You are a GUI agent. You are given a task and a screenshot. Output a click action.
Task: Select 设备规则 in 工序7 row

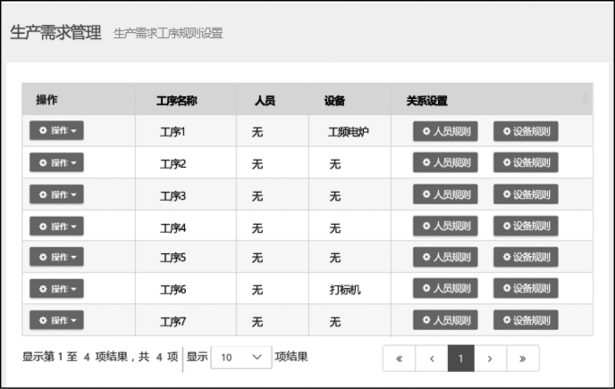tap(526, 320)
